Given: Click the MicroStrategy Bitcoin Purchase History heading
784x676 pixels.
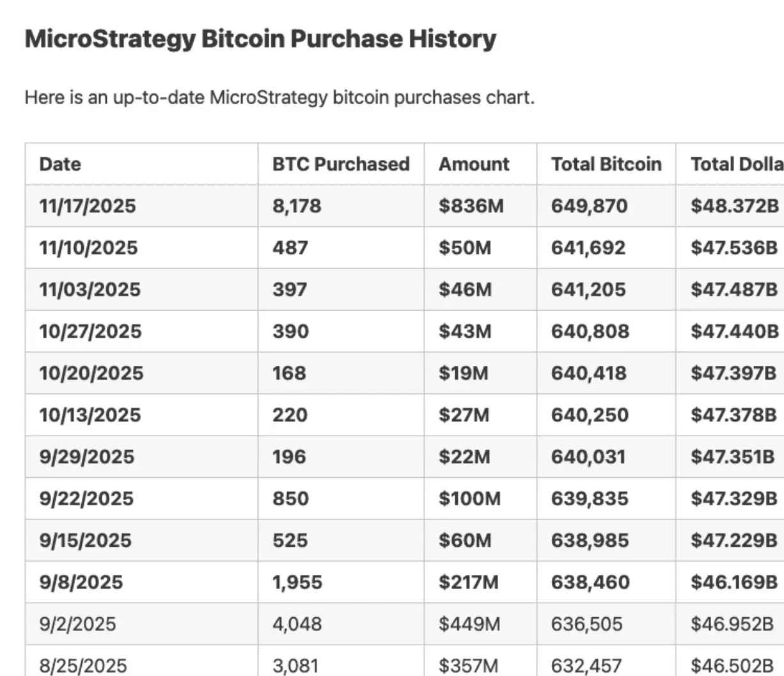Looking at the screenshot, I should click(260, 39).
